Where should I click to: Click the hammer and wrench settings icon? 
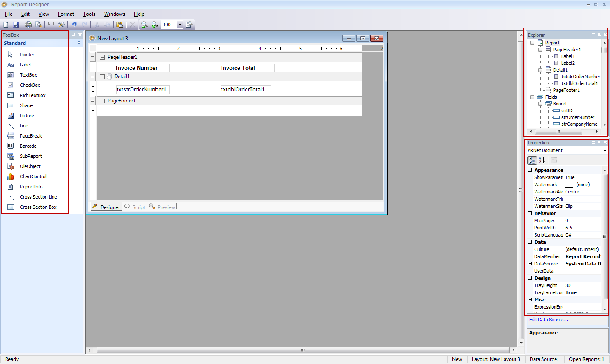(x=61, y=25)
